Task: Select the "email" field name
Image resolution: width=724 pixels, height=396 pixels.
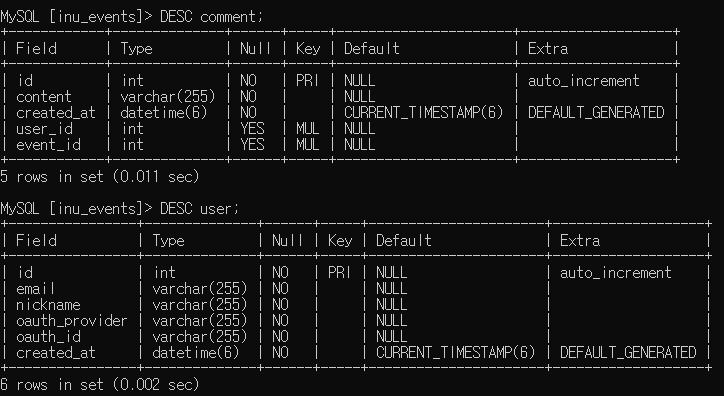Action: [x=35, y=289]
